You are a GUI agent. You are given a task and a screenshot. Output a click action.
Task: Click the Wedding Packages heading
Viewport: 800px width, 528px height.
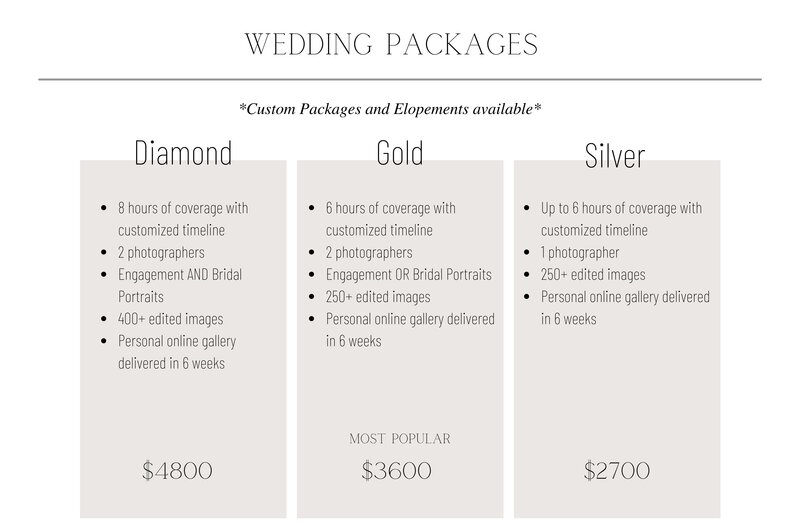point(391,44)
